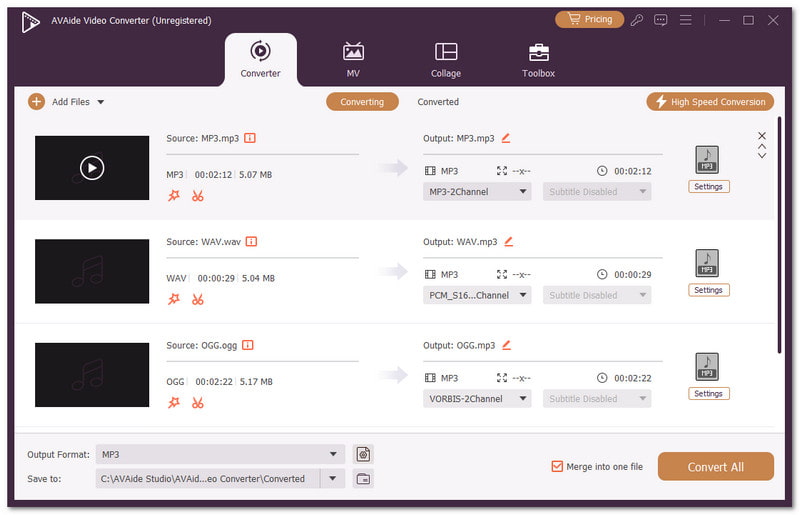The image size is (800, 515).
Task: Open the hamburger menu in title bar
Action: click(x=686, y=20)
